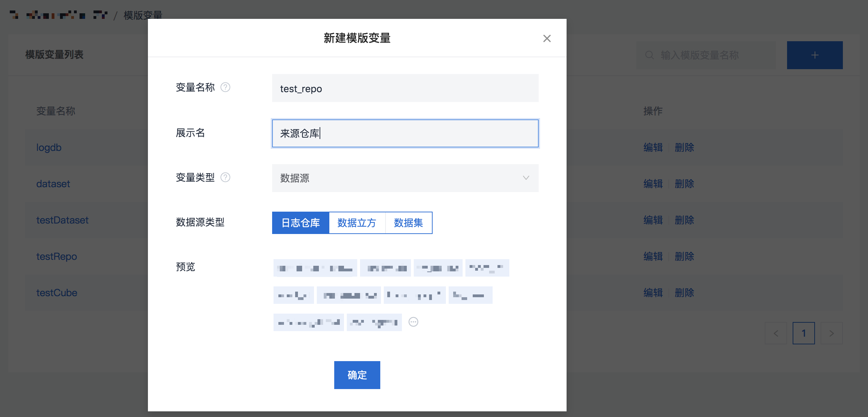This screenshot has height=417, width=868.
Task: Click 删除 in the dataset row
Action: (684, 184)
